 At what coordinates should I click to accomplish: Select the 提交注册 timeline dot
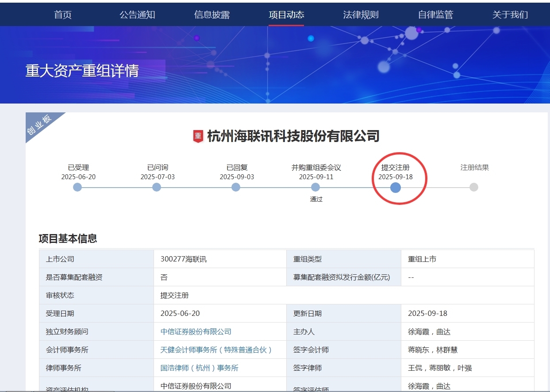[x=396, y=188]
